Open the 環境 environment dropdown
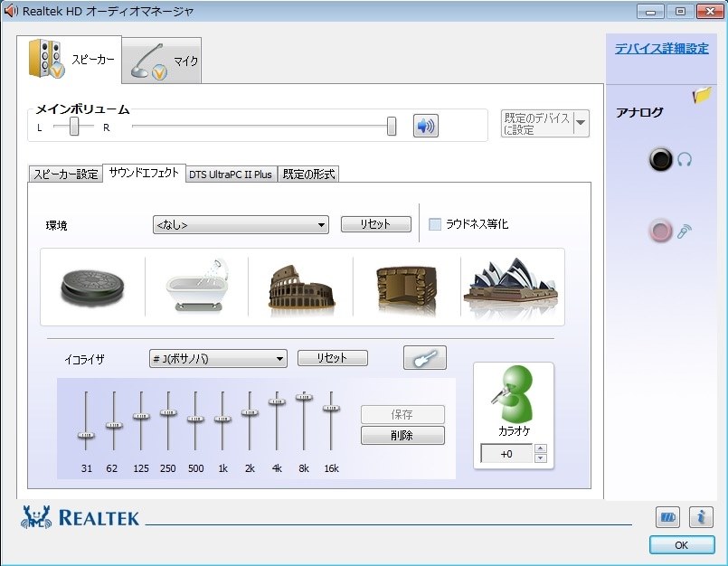 241,225
